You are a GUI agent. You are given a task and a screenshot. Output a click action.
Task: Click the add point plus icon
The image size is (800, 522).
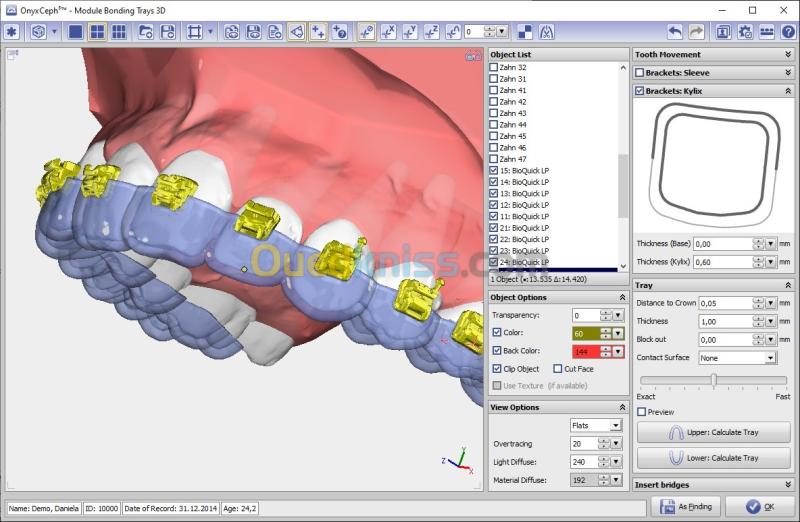click(318, 32)
